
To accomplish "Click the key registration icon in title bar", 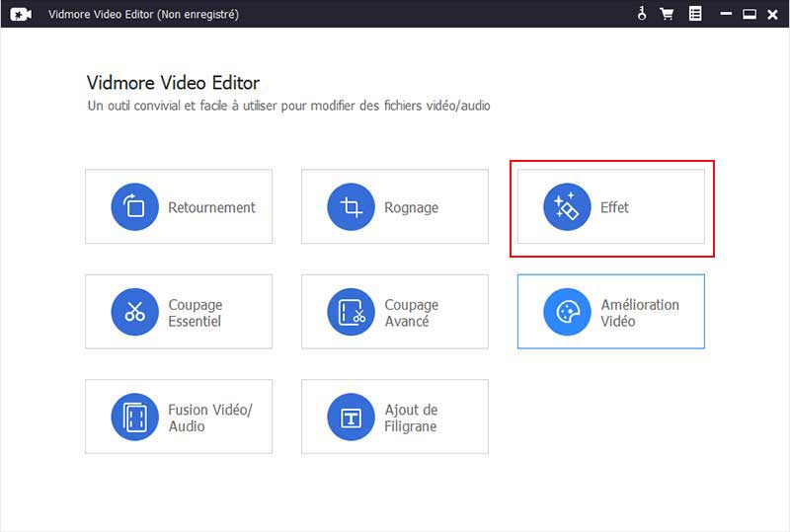I will tap(641, 14).
